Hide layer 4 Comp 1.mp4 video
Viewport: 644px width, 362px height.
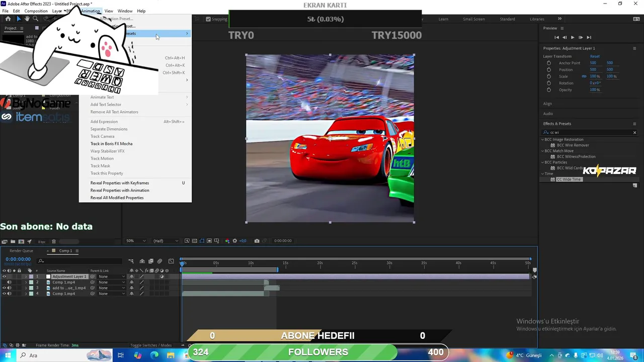coord(4,294)
